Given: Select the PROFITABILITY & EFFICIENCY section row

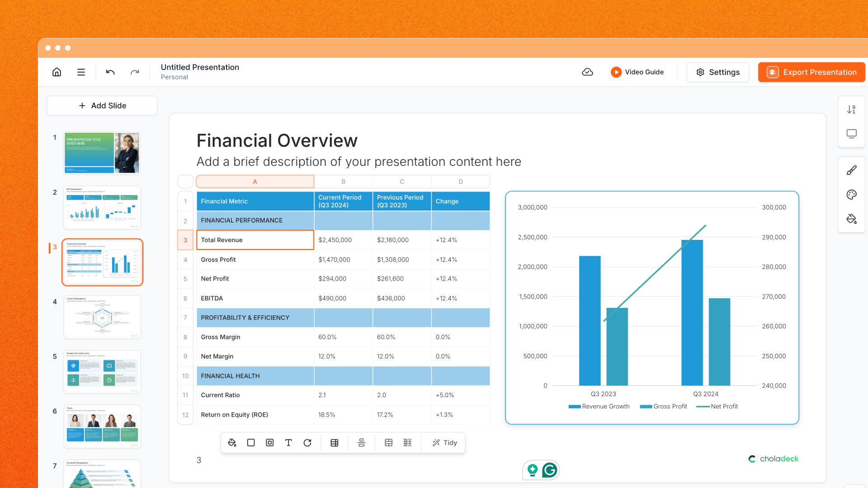Looking at the screenshot, I should [x=343, y=318].
